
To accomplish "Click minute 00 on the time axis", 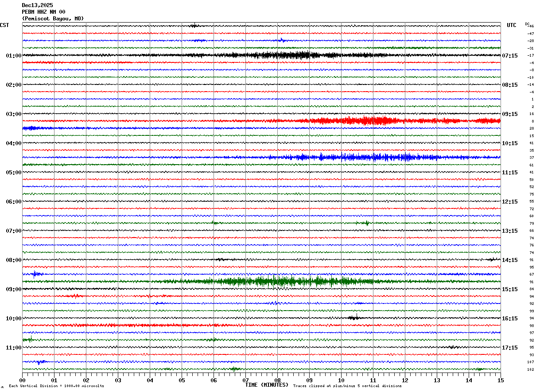I will tap(22, 380).
